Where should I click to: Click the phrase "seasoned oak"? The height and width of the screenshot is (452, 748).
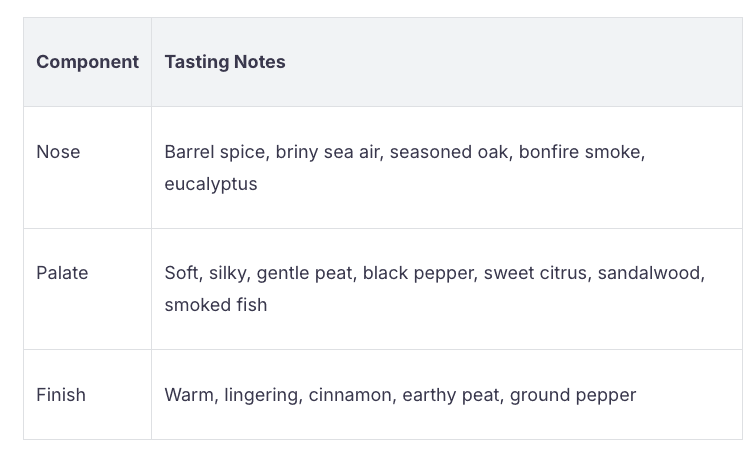448,152
